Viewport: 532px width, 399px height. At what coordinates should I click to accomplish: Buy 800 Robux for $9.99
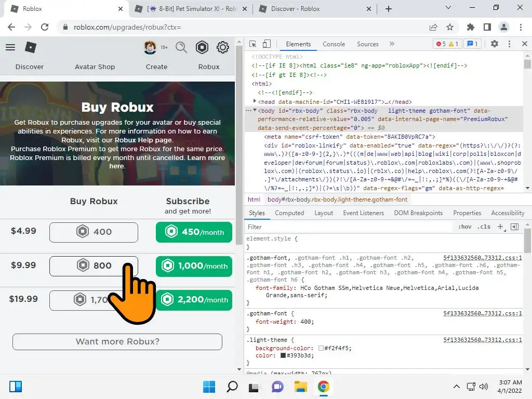pyautogui.click(x=94, y=266)
